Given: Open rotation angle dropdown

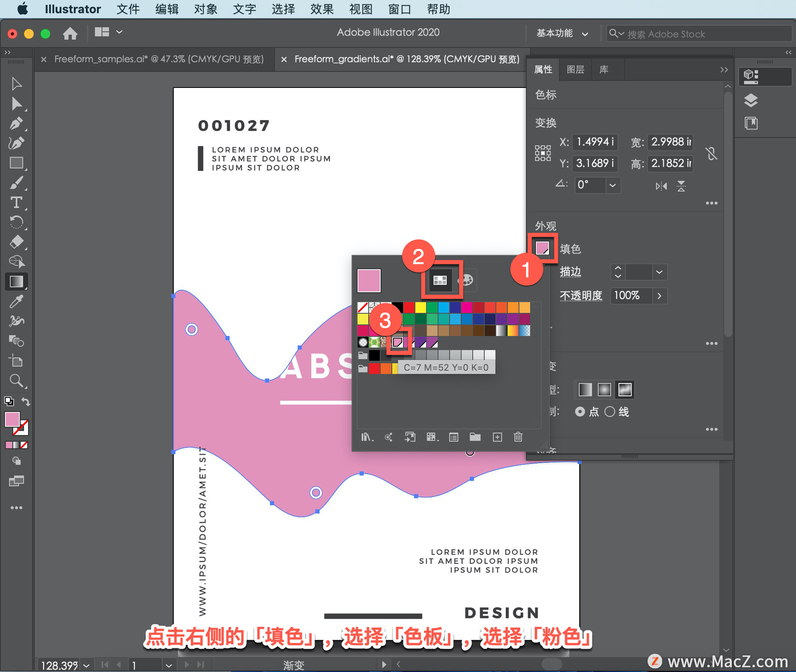Looking at the screenshot, I should point(612,185).
